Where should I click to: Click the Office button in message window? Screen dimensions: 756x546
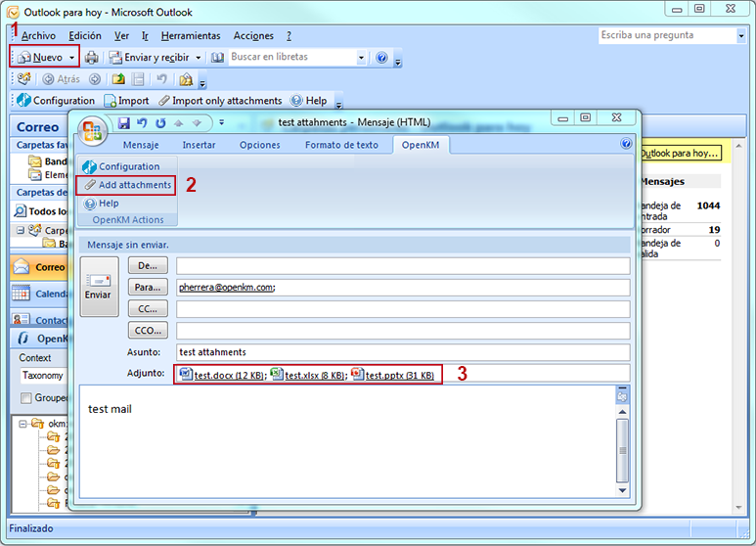92,131
